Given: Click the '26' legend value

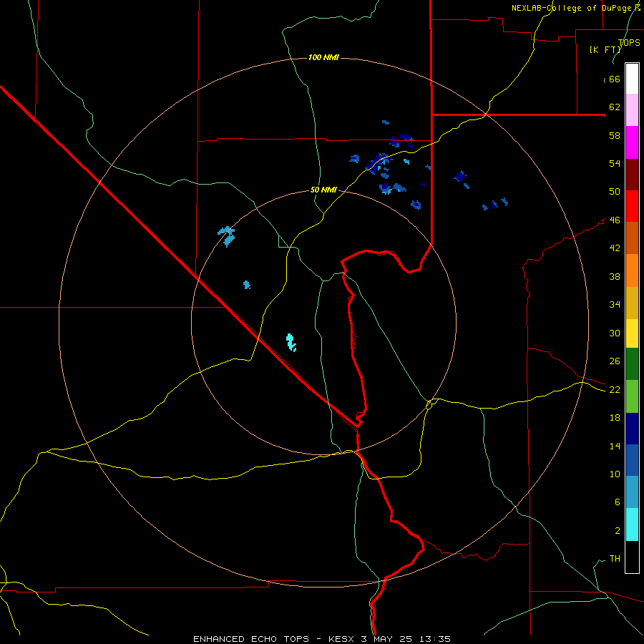Looking at the screenshot, I should pos(615,361).
